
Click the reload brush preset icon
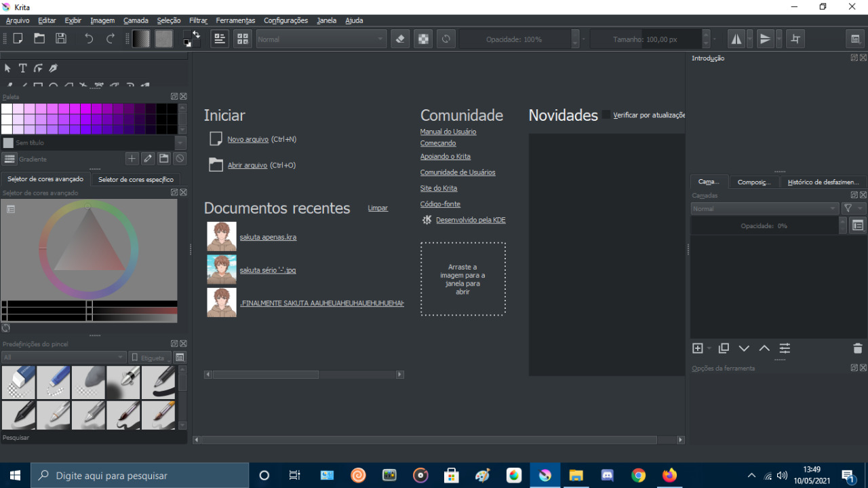(x=446, y=39)
